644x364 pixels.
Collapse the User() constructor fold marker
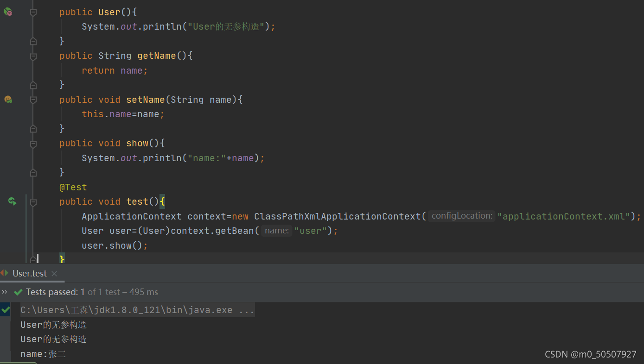[33, 13]
